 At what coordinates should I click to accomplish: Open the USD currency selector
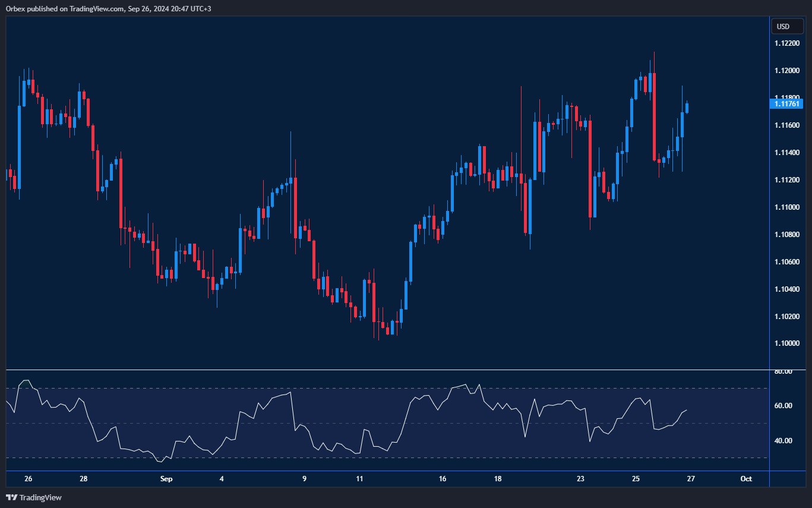786,26
